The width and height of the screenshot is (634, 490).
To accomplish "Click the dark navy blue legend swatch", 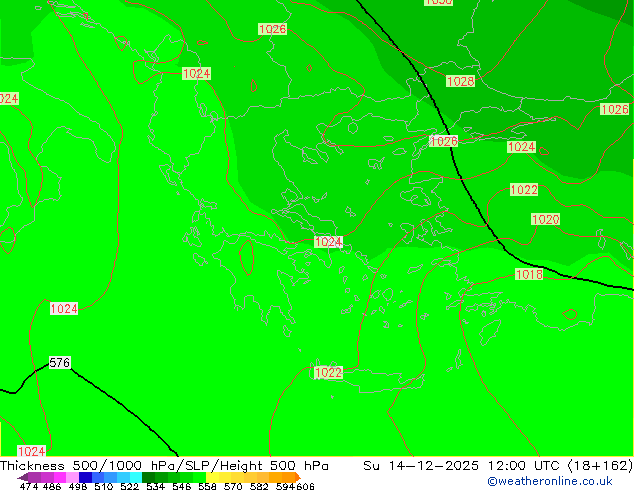I will pyautogui.click(x=85, y=477).
